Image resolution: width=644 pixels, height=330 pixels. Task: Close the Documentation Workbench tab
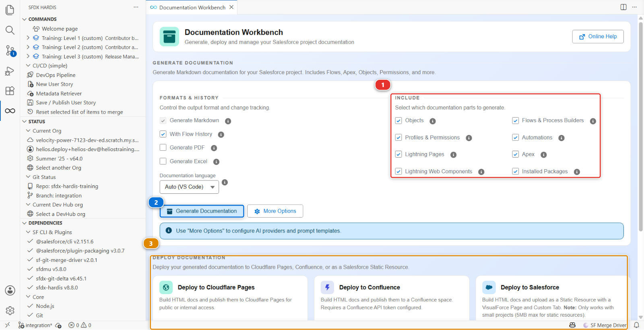click(231, 7)
